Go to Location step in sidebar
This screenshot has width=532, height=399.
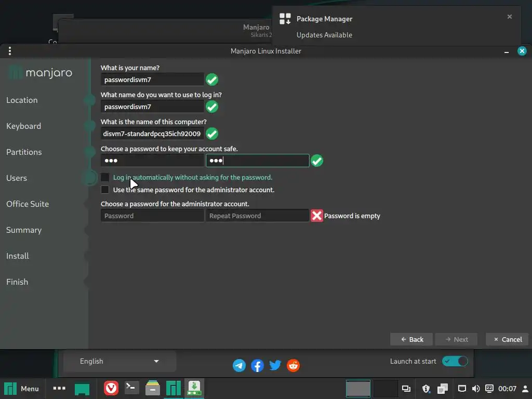tap(22, 100)
